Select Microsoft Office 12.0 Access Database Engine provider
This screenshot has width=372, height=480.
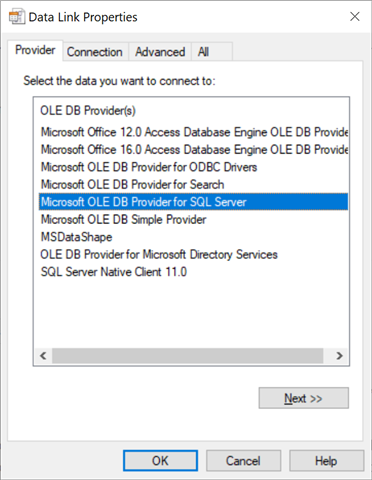coord(194,132)
